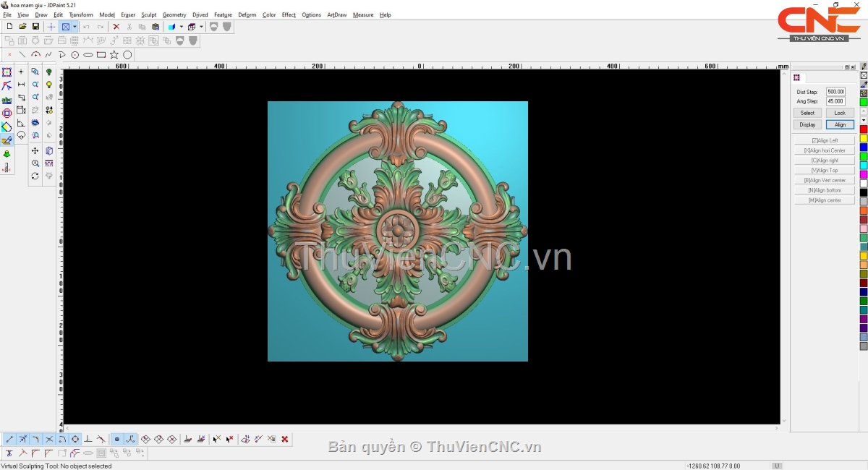This screenshot has height=470, width=868.
Task: Pick the rectangle drawing tool
Action: (x=101, y=55)
